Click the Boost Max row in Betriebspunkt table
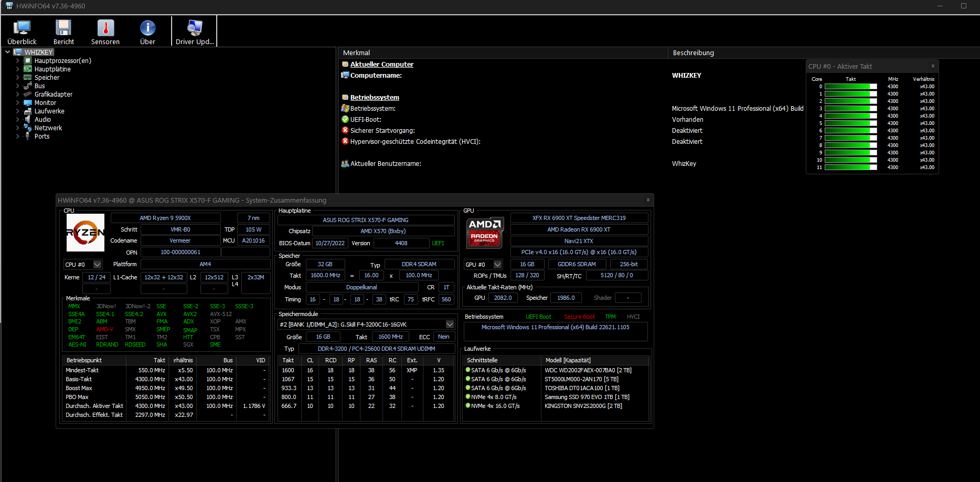Screen dimensions: 980x482 coord(166,388)
